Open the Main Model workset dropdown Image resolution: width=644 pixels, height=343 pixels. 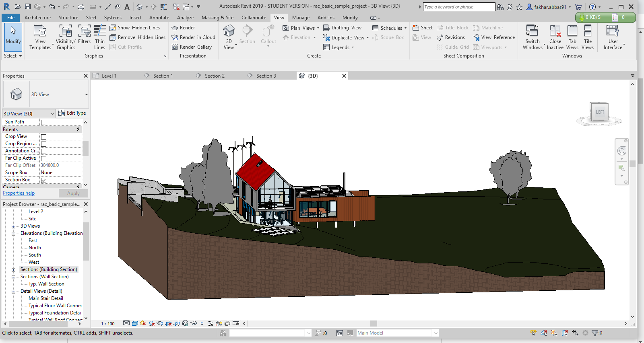[436, 333]
